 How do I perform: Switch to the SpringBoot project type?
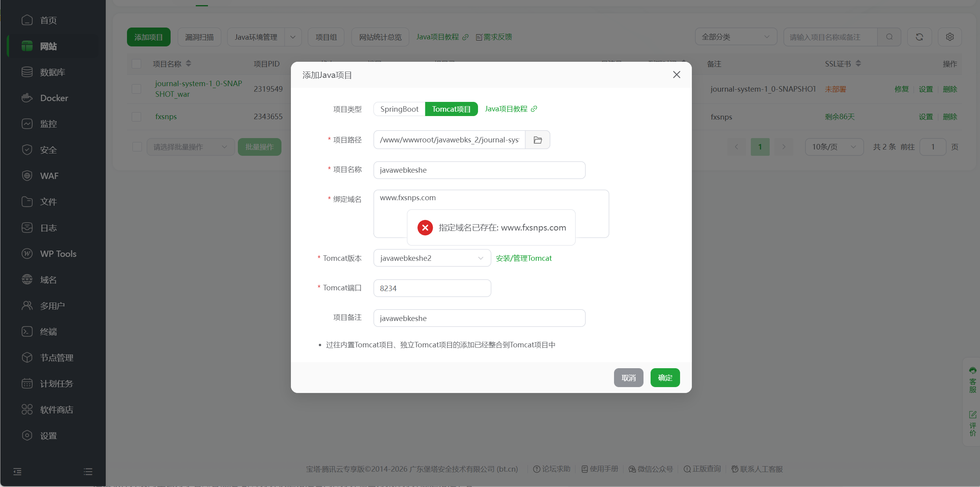tap(399, 109)
